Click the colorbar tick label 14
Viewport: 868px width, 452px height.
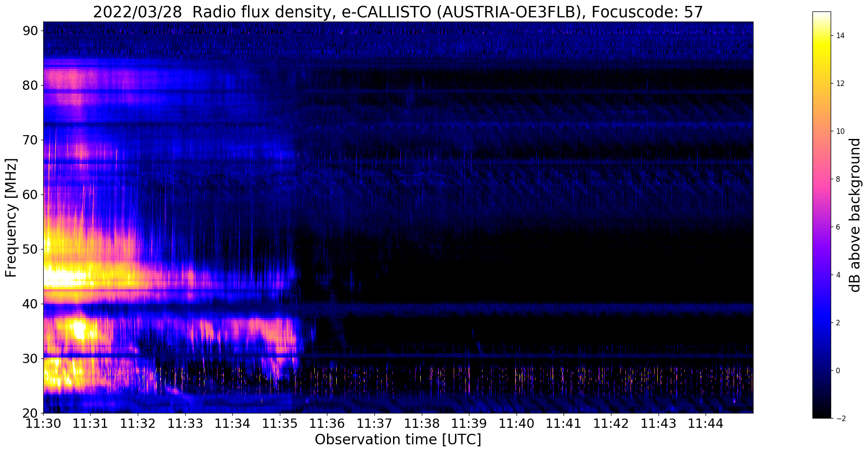(840, 36)
